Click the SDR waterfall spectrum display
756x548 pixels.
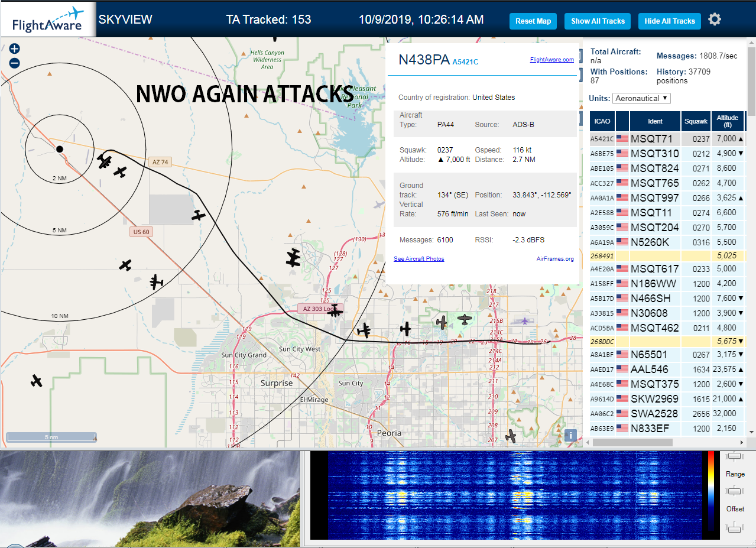(514, 495)
